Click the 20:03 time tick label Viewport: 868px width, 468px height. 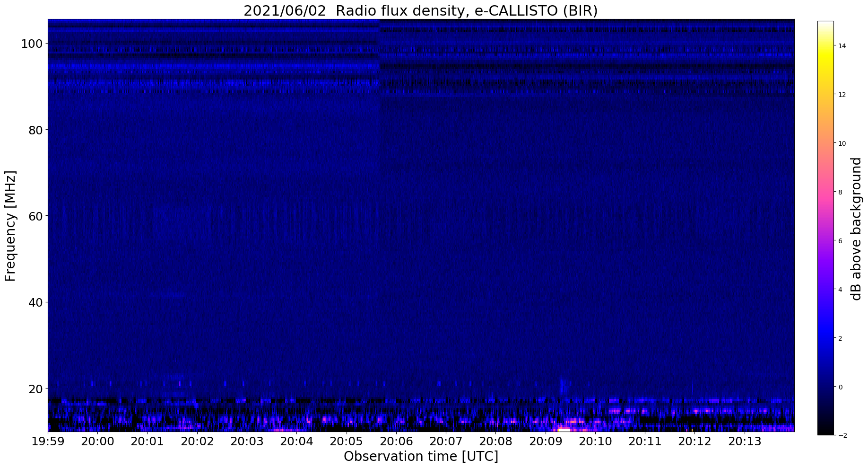click(247, 442)
